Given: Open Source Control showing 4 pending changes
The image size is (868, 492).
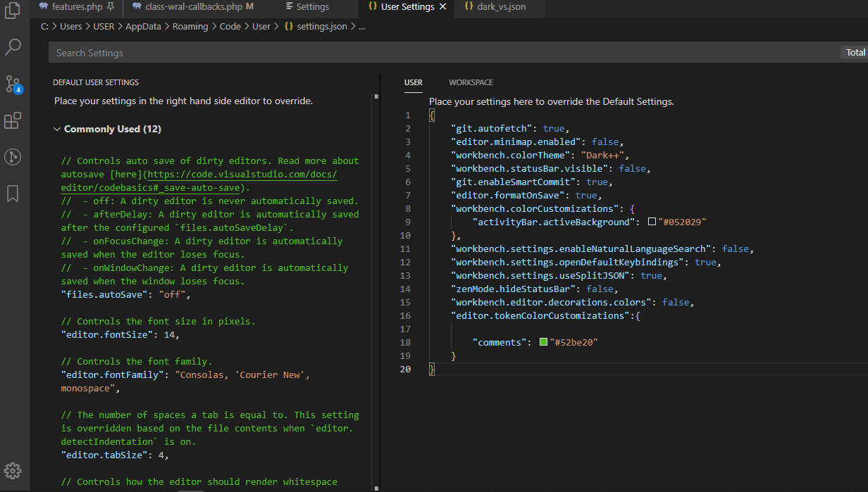Looking at the screenshot, I should point(12,84).
